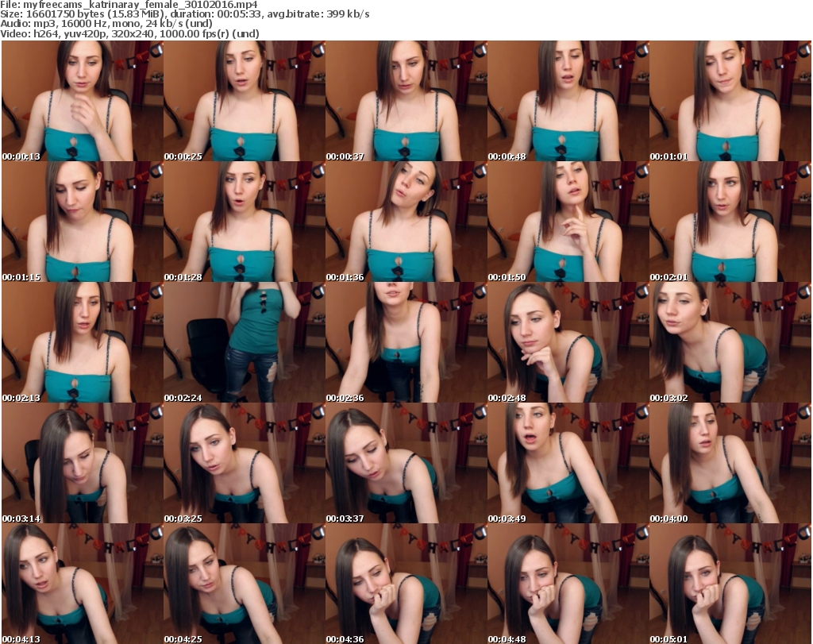This screenshot has height=644, width=813.
Task: Select the thumbnail stamped 00:00:13
Action: pyautogui.click(x=83, y=101)
